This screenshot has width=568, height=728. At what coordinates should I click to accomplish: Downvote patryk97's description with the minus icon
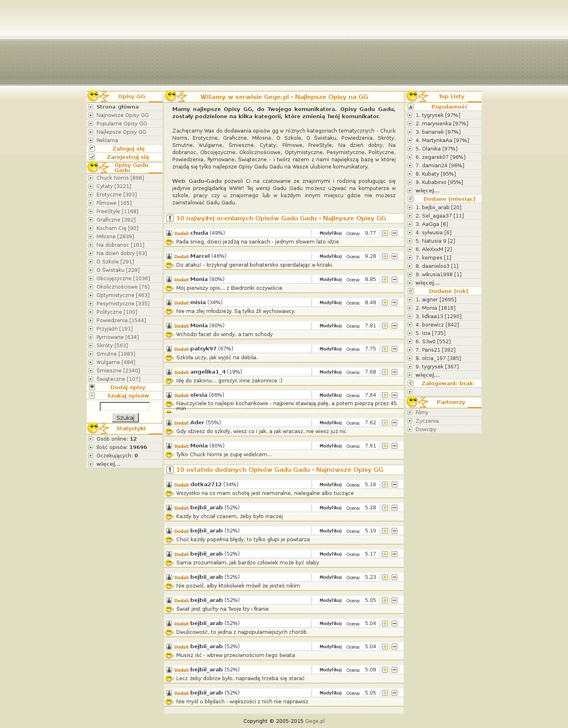tap(394, 349)
